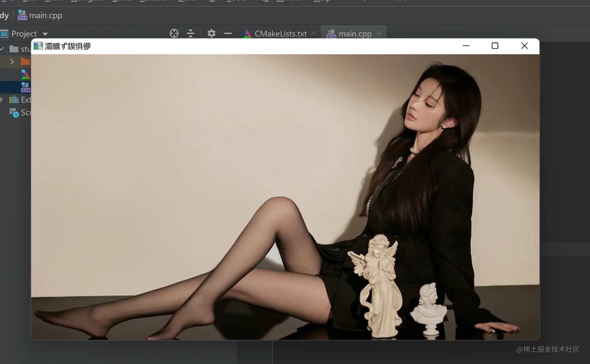Hide the Project tool window
Viewport: 590px width, 364px height.
228,34
